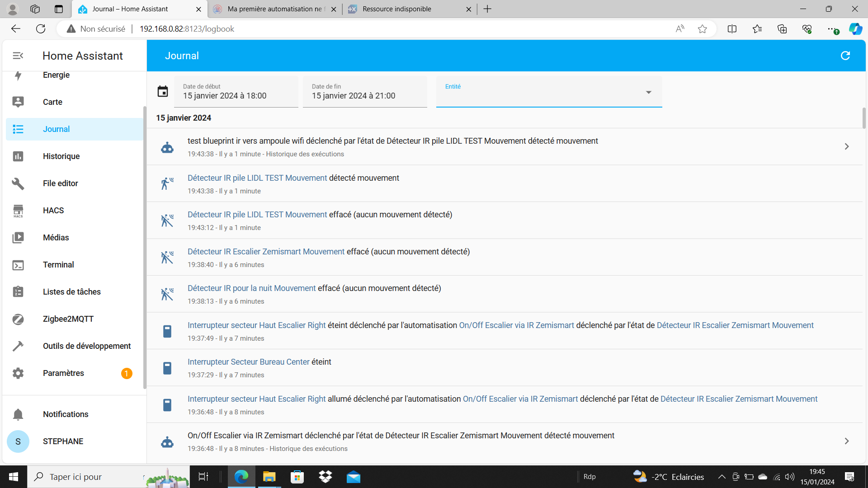Viewport: 868px width, 488px height.
Task: Open Terminal panel from sidebar
Action: point(58,265)
